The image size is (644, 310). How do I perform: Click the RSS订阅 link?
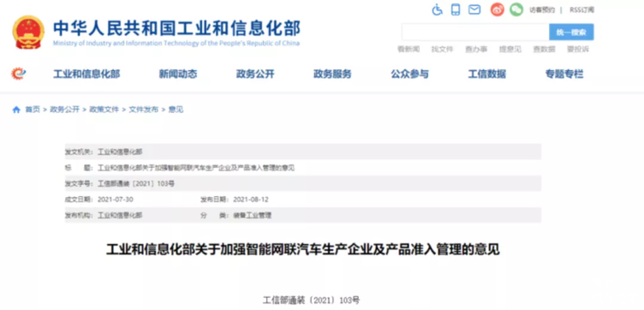click(x=581, y=10)
